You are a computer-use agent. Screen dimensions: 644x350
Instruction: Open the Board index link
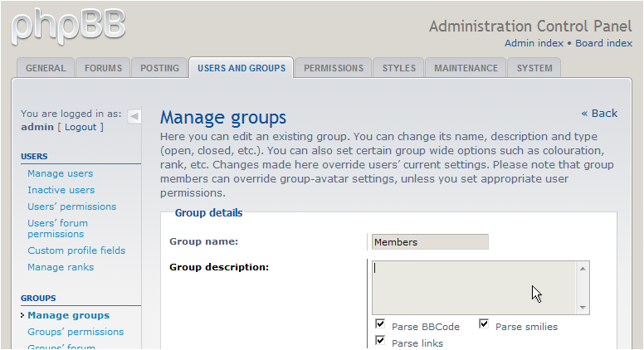pos(603,43)
